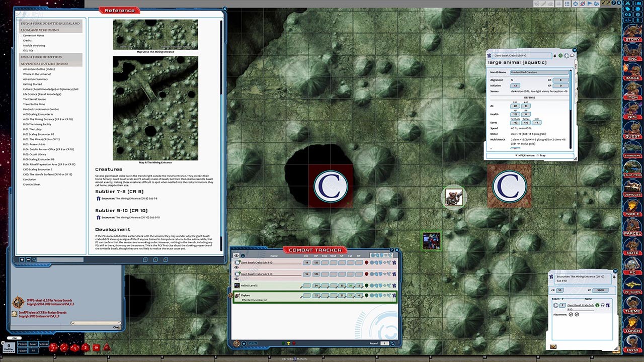
Task: Click Map GM A Mining Entrance thumbnail
Action: coord(155,34)
